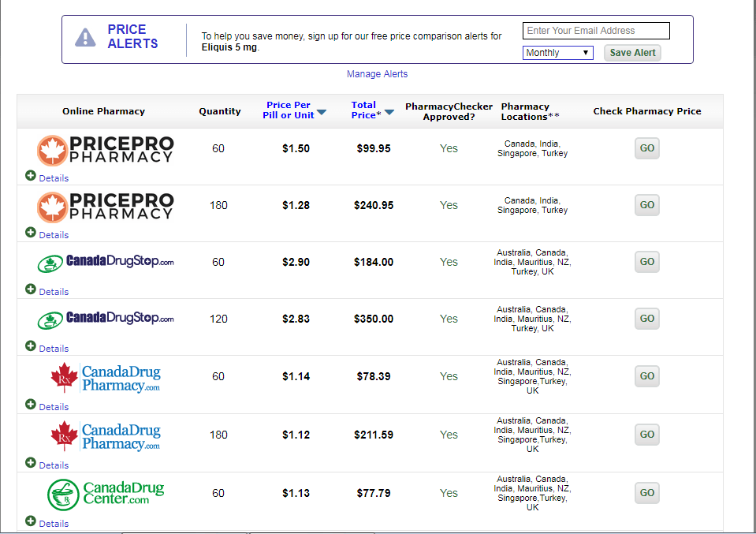The height and width of the screenshot is (534, 756).
Task: Click the Check Pharmacy Price column header
Action: click(647, 111)
